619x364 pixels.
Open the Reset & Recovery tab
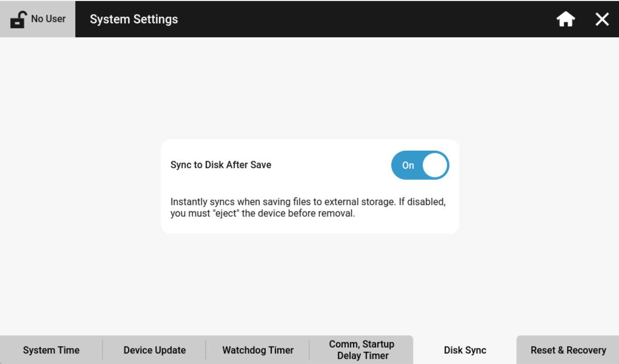(x=568, y=350)
